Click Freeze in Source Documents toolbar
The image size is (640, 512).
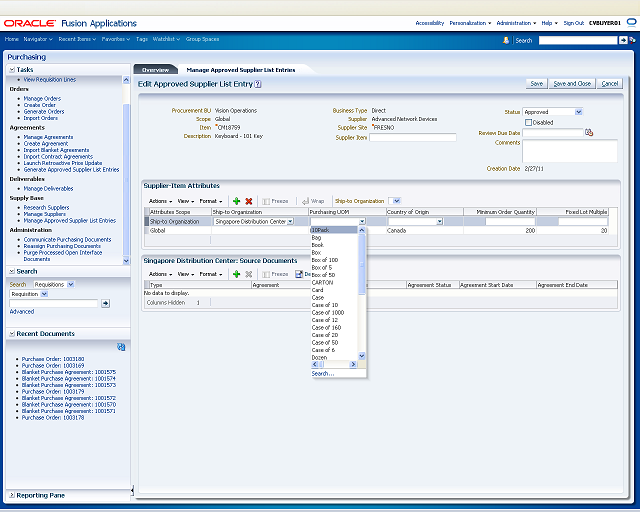(x=276, y=274)
